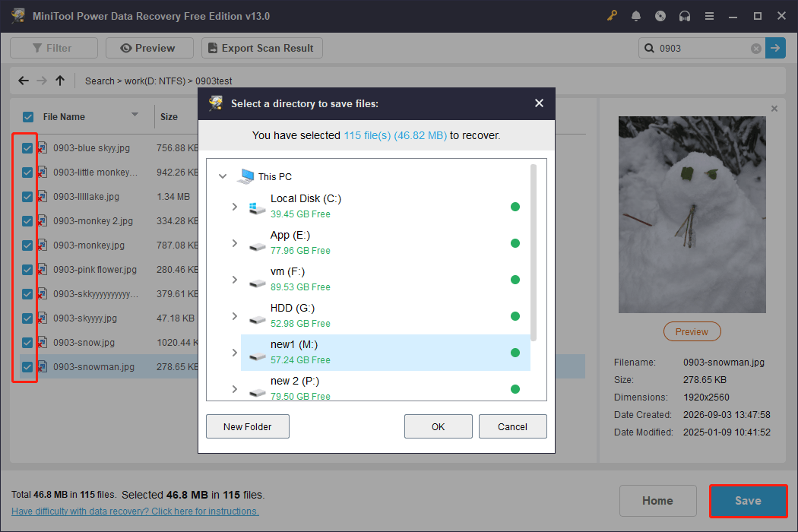798x532 pixels.
Task: Click the Filter toolbar button
Action: click(x=54, y=48)
